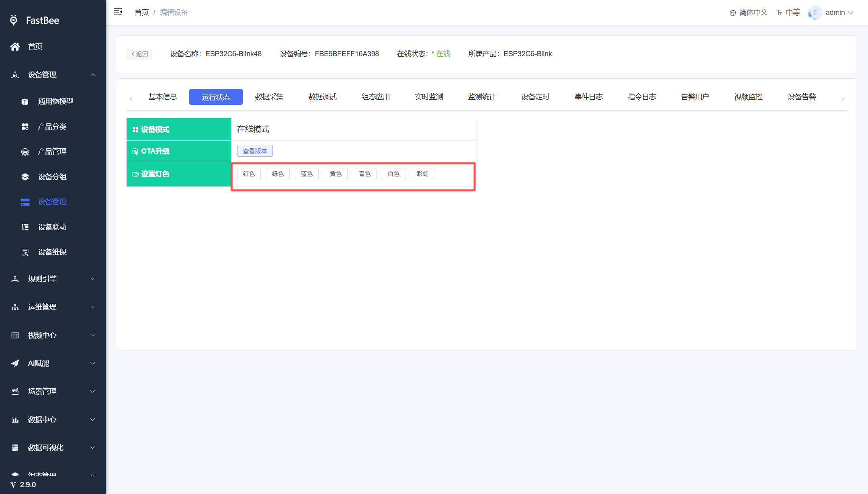Click the 产品分类 grid icon
This screenshot has width=868, height=494.
[x=25, y=127]
